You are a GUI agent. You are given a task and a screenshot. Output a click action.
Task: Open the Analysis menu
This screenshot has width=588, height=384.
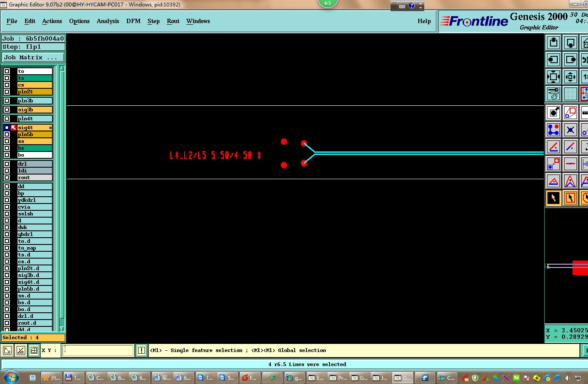click(108, 21)
